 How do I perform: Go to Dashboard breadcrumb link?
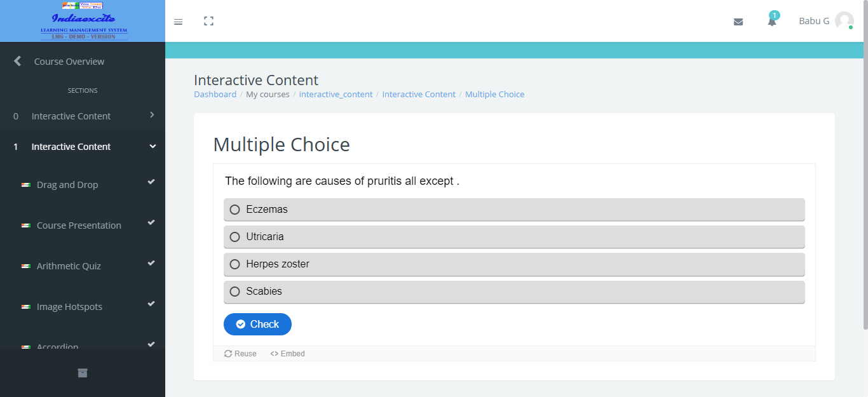click(x=215, y=94)
